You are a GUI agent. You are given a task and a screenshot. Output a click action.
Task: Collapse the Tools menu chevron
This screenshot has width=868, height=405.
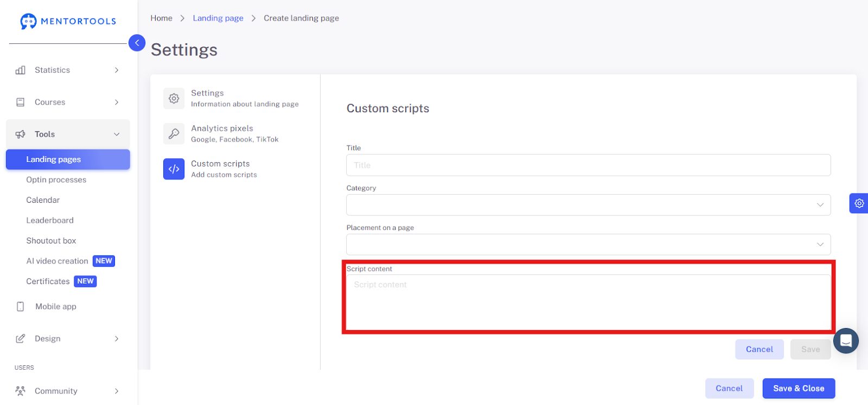tap(117, 134)
